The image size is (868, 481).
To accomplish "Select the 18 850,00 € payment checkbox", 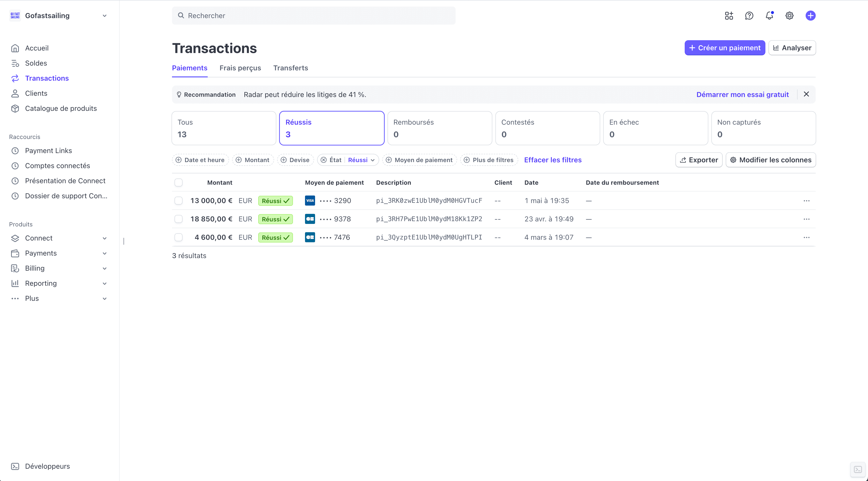I will click(x=179, y=219).
